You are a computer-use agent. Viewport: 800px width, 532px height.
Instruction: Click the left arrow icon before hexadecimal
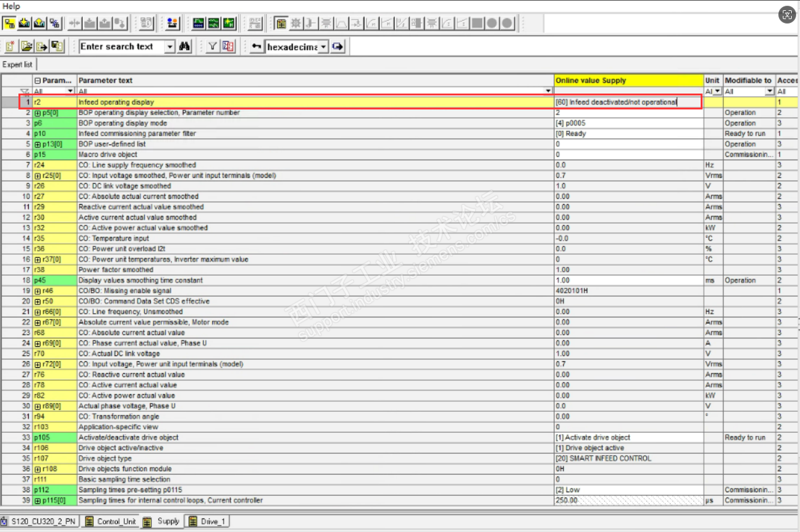click(x=256, y=46)
